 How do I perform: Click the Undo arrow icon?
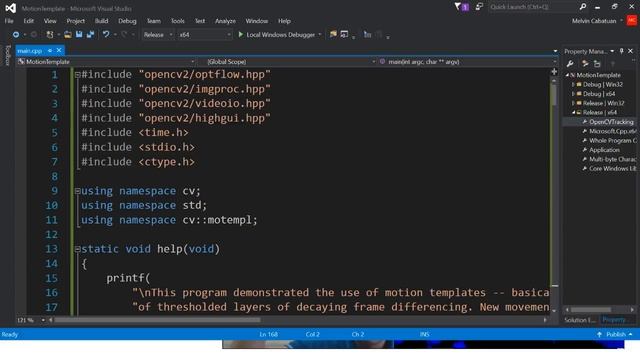(106, 35)
